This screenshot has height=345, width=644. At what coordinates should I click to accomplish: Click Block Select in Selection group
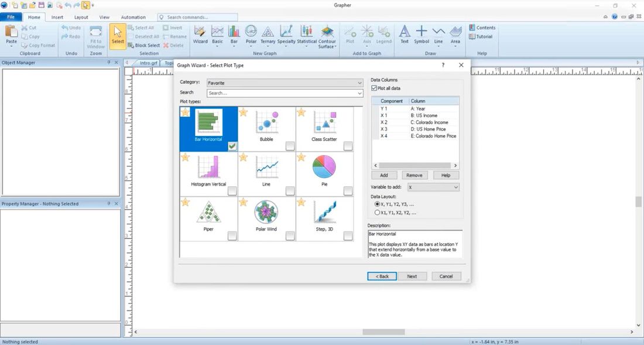(143, 45)
